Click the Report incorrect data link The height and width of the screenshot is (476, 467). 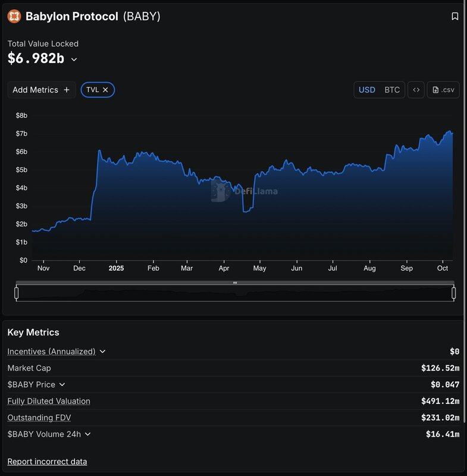[47, 462]
